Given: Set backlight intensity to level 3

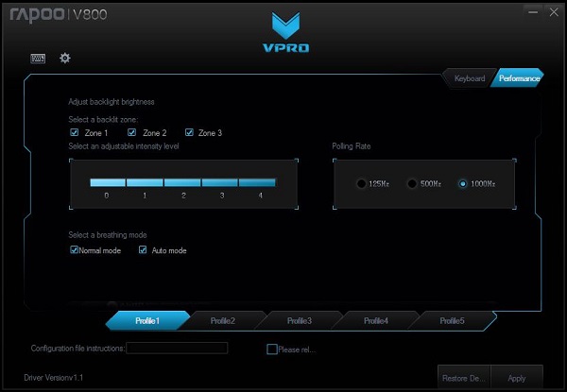Looking at the screenshot, I should coord(220,182).
